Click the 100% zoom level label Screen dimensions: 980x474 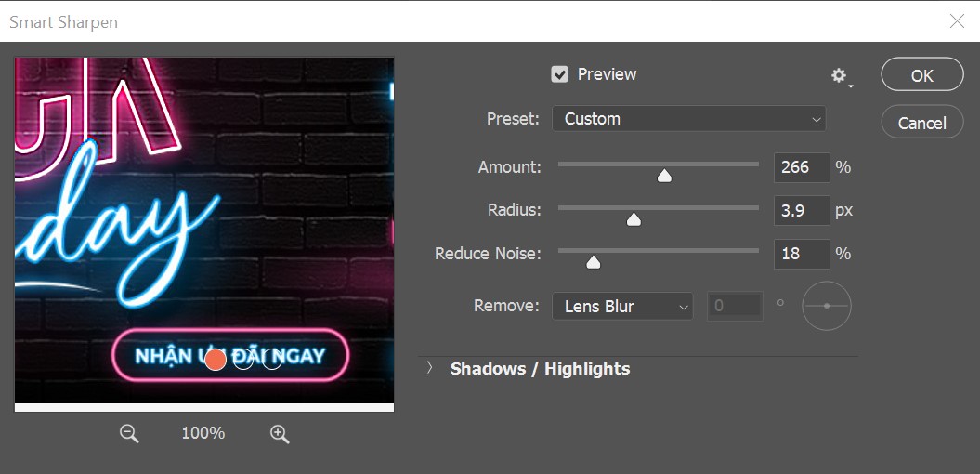click(203, 433)
